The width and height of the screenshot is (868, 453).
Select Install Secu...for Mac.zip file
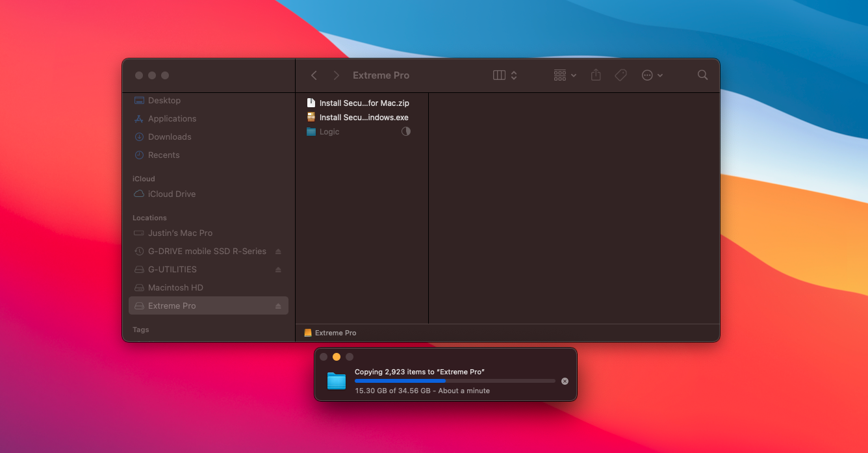pyautogui.click(x=364, y=103)
